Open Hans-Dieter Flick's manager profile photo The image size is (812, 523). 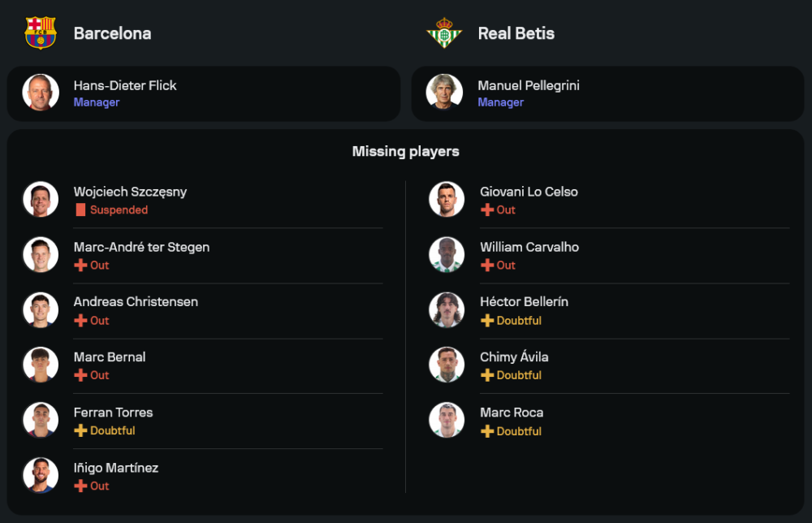pyautogui.click(x=41, y=93)
